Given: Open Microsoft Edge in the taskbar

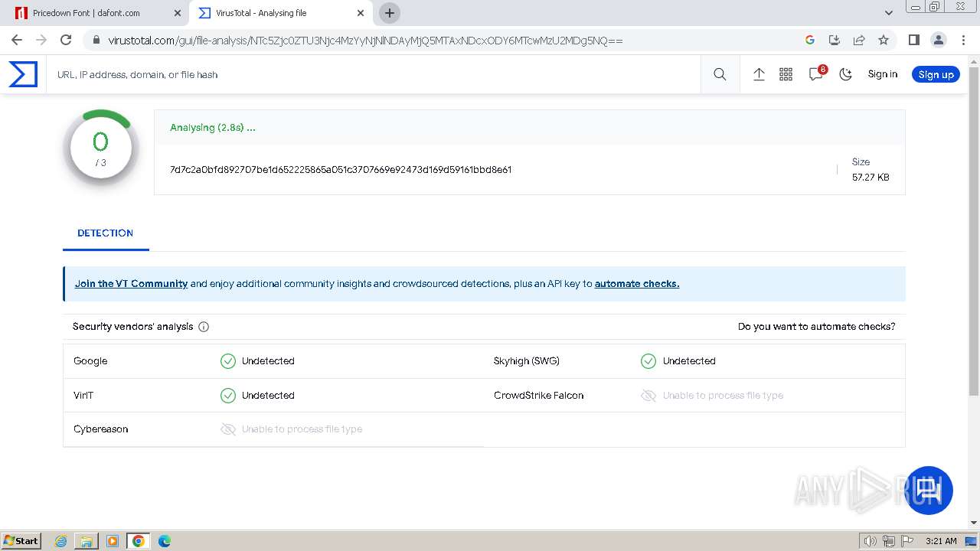Looking at the screenshot, I should pyautogui.click(x=165, y=541).
